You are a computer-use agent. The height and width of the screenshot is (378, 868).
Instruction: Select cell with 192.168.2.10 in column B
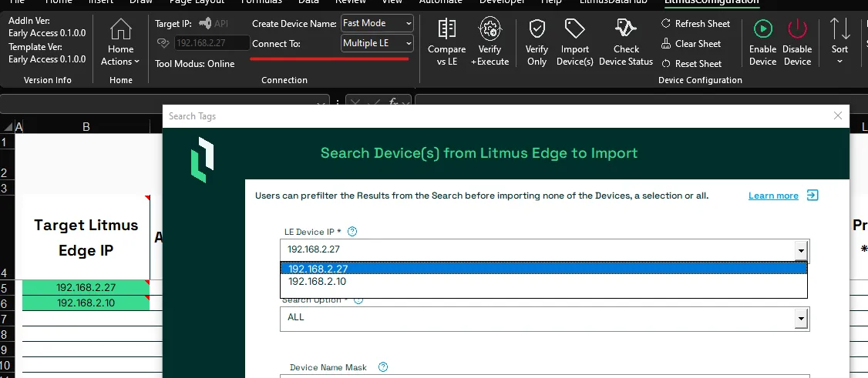[x=86, y=303]
